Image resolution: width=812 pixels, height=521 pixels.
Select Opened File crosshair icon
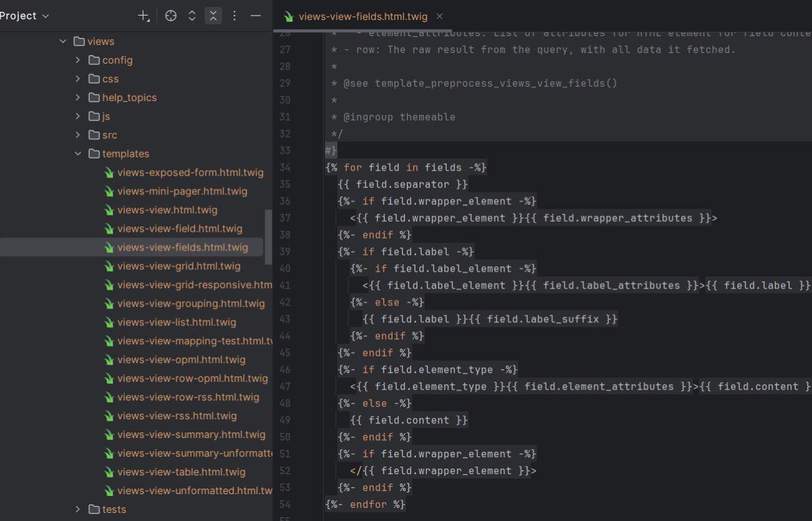point(171,16)
